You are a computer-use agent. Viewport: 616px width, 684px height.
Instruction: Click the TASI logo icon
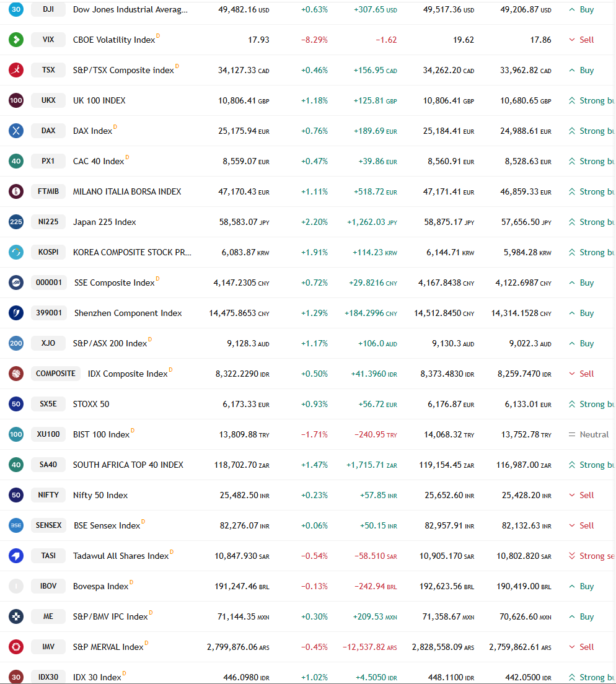(16, 556)
